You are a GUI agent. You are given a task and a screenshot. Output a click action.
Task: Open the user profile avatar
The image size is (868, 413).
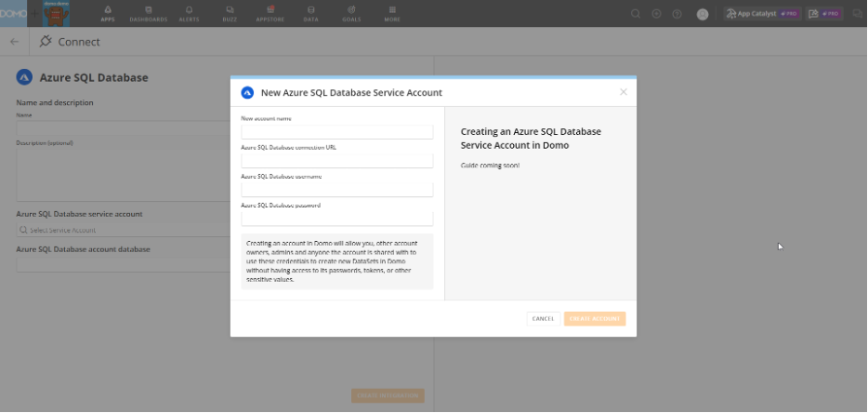coord(703,14)
